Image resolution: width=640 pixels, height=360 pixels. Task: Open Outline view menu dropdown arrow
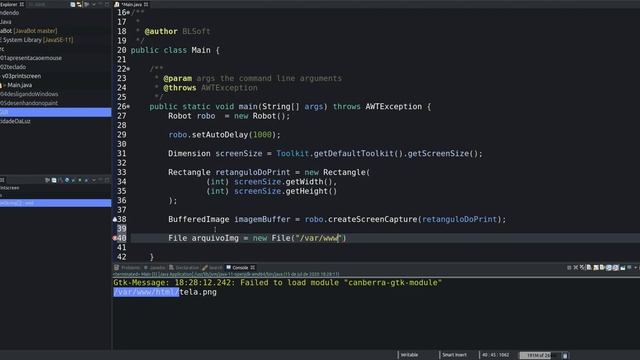(x=94, y=180)
